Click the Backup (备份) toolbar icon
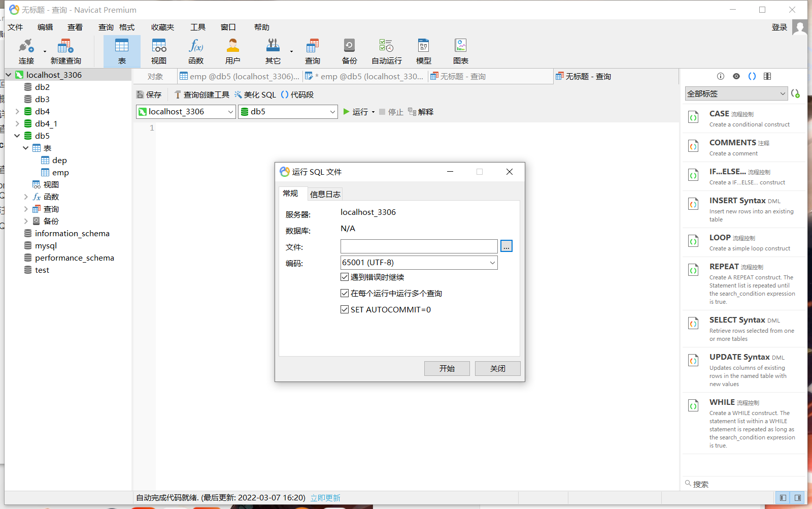Screen dimensions: 812x509 click(x=349, y=51)
